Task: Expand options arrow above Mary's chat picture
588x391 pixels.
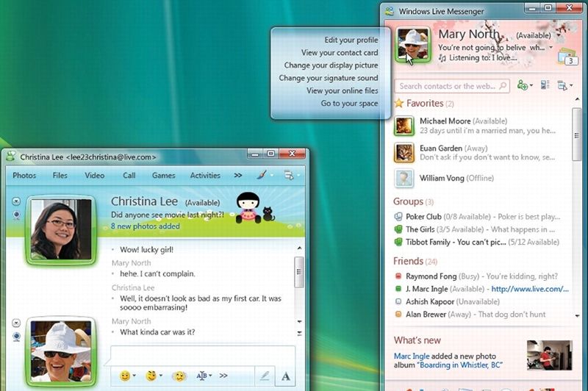Action: pyautogui.click(x=16, y=323)
